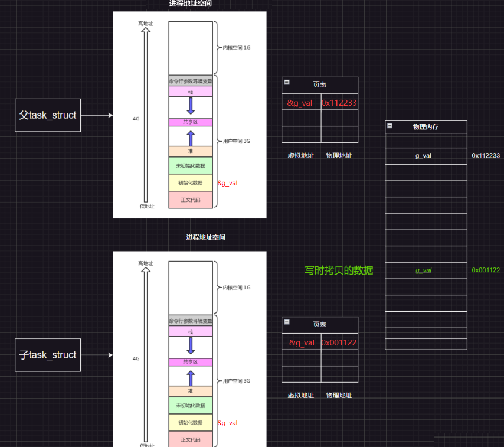Screen dimensions: 504x447
Task: Select 命令行参数环境变量 block in child address space
Action: pyautogui.click(x=191, y=321)
